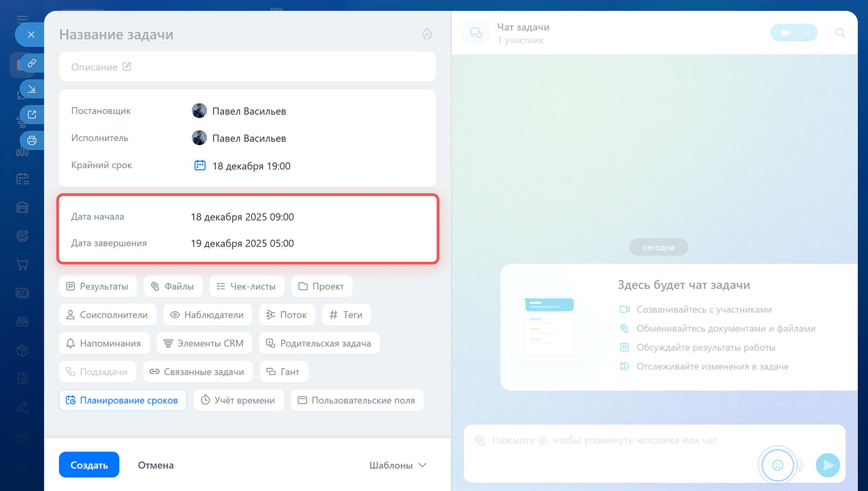
Task: Click the deadline calendar icon
Action: tap(200, 165)
